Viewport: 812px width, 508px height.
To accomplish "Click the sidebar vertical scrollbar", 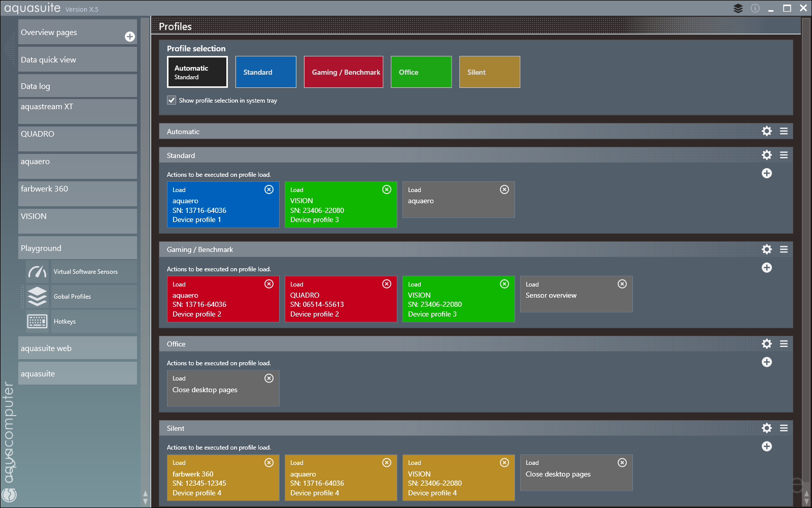I will [x=146, y=262].
